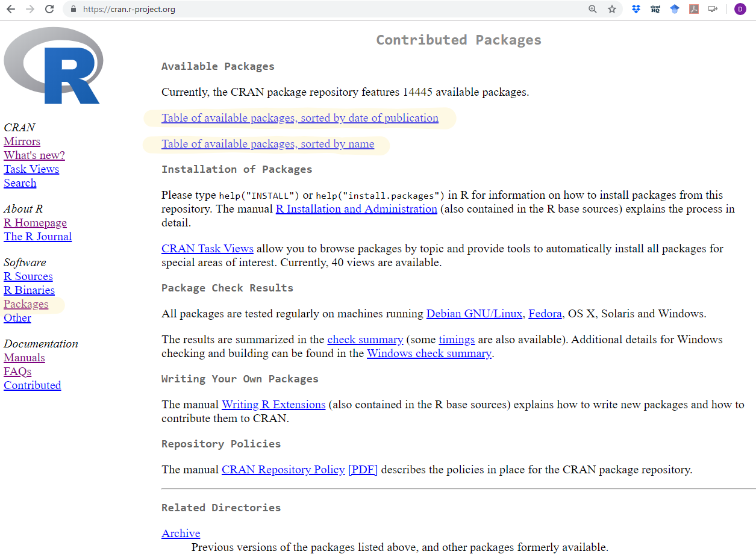Bookmark this page with the star
Screen dimensions: 756x554
pyautogui.click(x=612, y=9)
